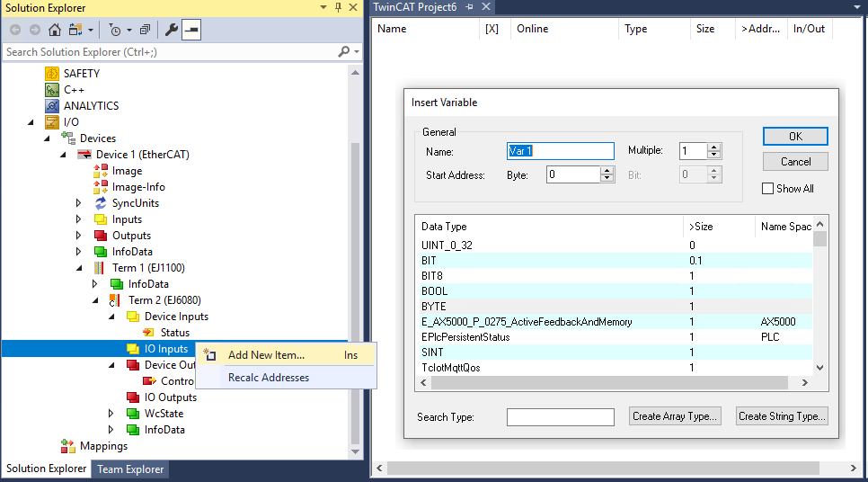Image resolution: width=868 pixels, height=482 pixels.
Task: Click Create Array Type button
Action: [x=674, y=416]
